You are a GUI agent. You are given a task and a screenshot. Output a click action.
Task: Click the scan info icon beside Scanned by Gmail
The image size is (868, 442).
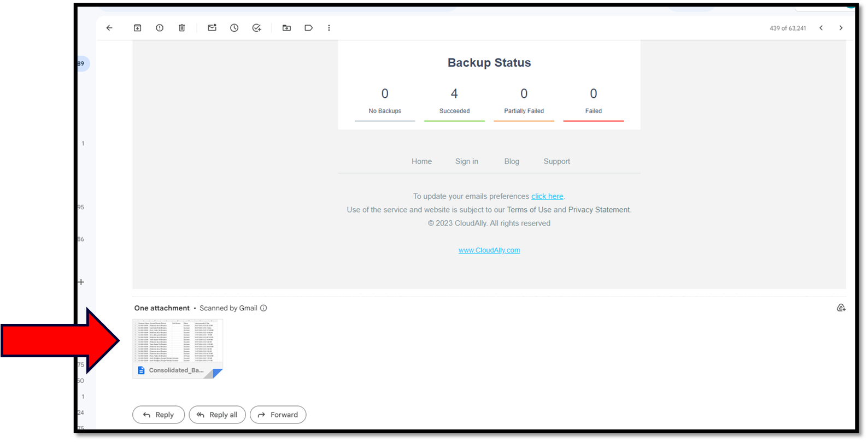coord(263,308)
